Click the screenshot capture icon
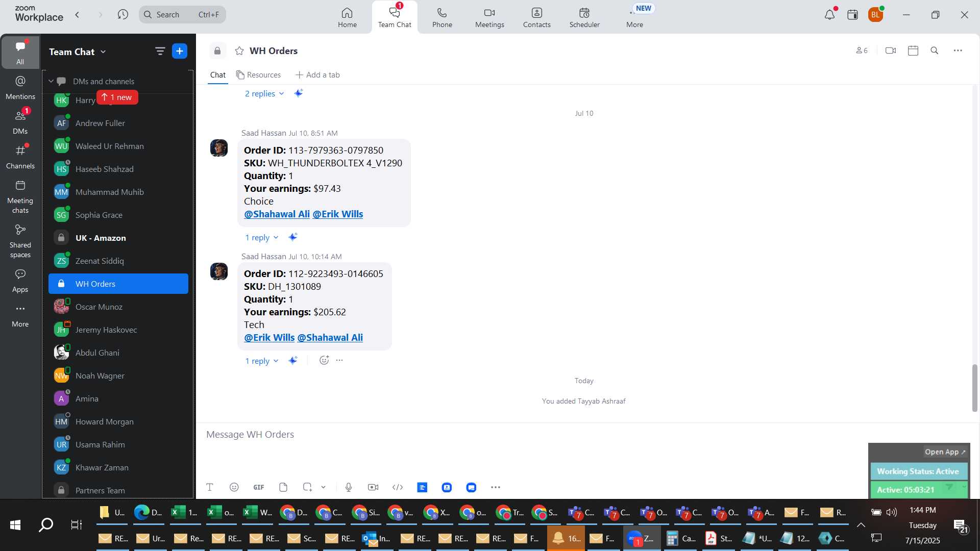The image size is (980, 551). pos(307,487)
